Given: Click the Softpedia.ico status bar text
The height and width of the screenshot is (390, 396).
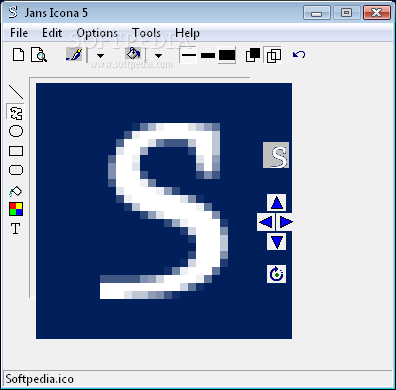Looking at the screenshot, I should (39, 379).
